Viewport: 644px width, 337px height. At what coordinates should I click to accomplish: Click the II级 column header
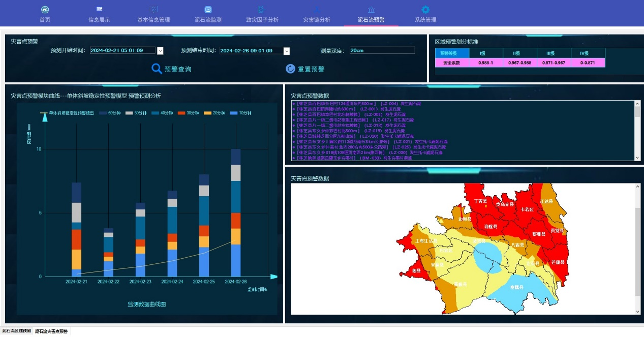[519, 53]
